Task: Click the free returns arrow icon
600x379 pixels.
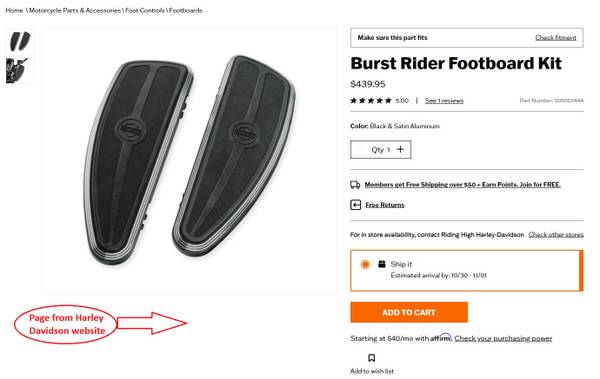Action: pos(355,205)
